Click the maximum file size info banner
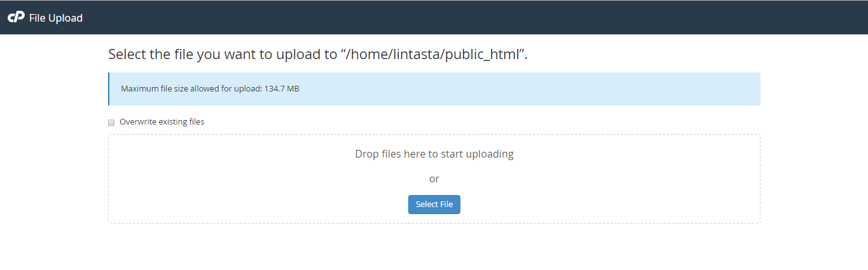This screenshot has width=868, height=270. click(x=434, y=89)
